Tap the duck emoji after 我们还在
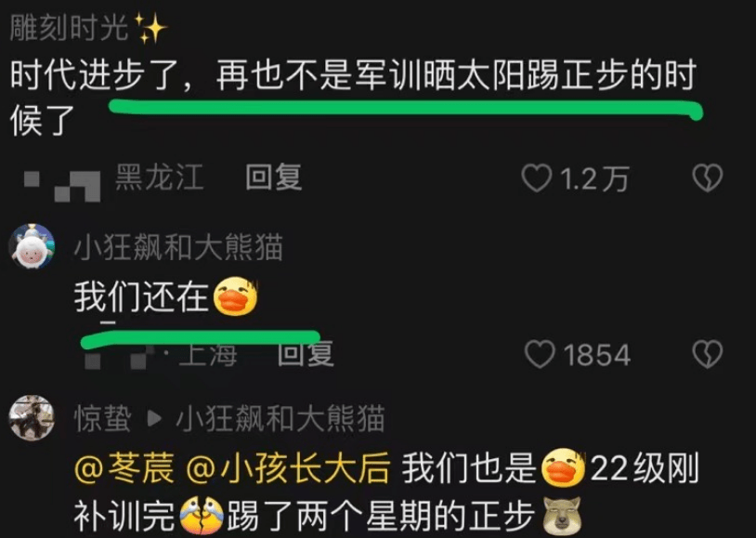The image size is (756, 538). pos(236,296)
